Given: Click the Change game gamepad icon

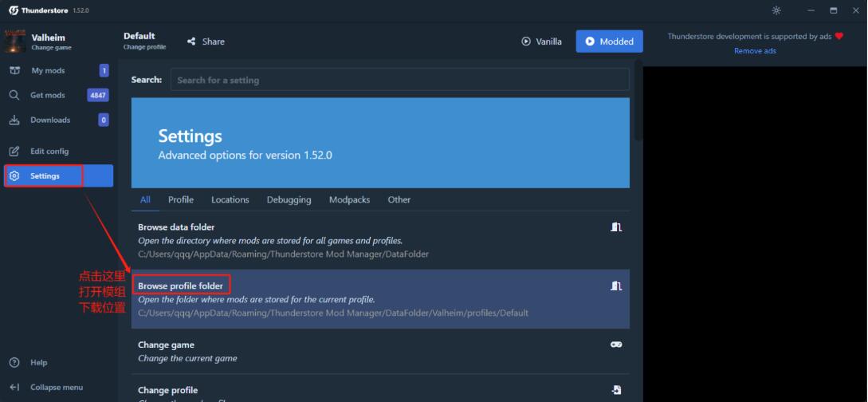Looking at the screenshot, I should pyautogui.click(x=616, y=345).
